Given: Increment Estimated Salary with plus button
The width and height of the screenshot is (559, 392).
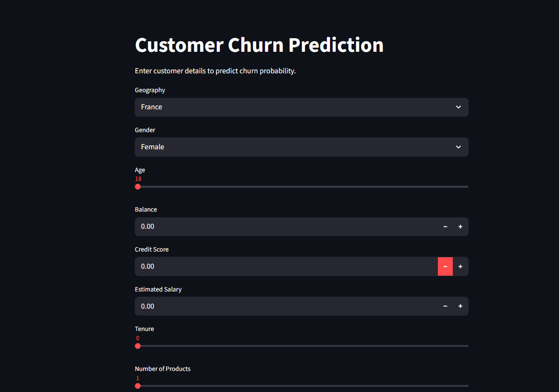Looking at the screenshot, I should [x=460, y=306].
